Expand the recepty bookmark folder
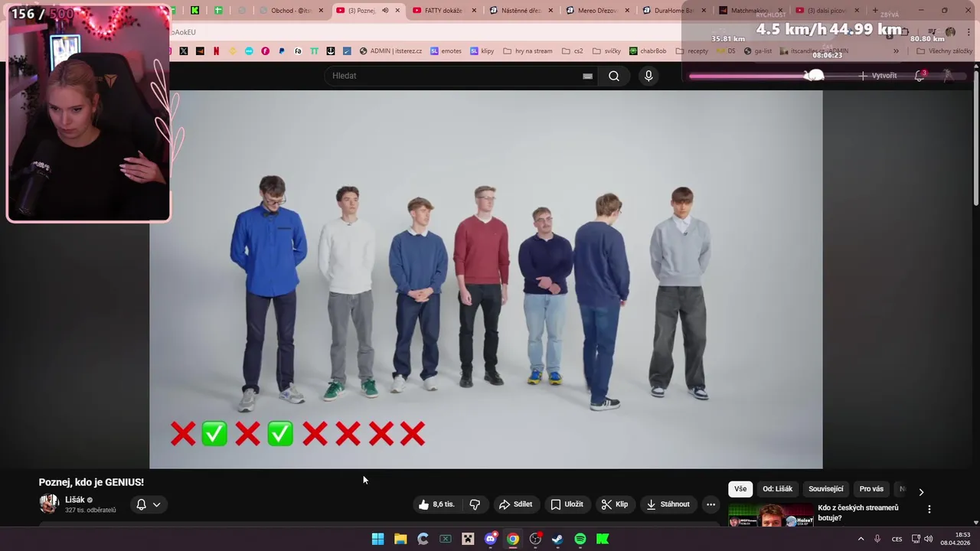 pyautogui.click(x=691, y=51)
